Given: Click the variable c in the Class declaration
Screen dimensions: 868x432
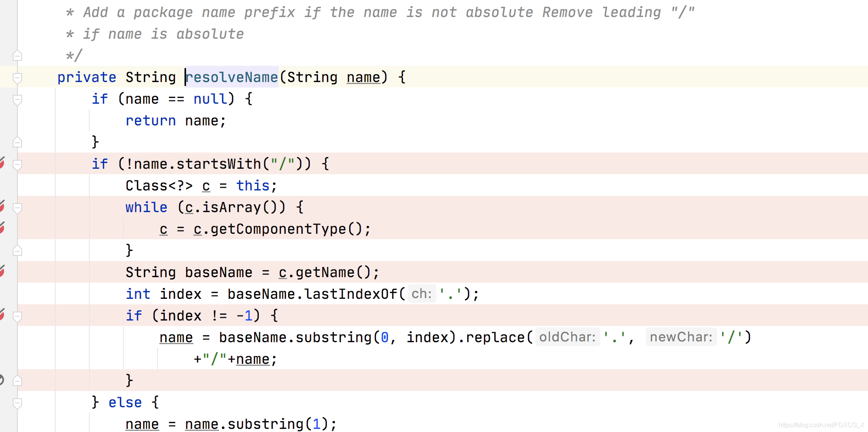Looking at the screenshot, I should (x=206, y=185).
